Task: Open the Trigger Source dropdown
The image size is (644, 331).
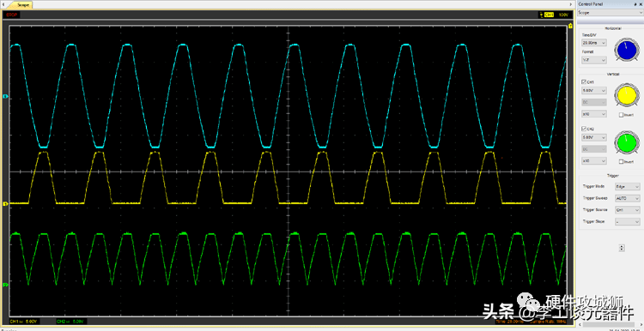Action: [627, 210]
